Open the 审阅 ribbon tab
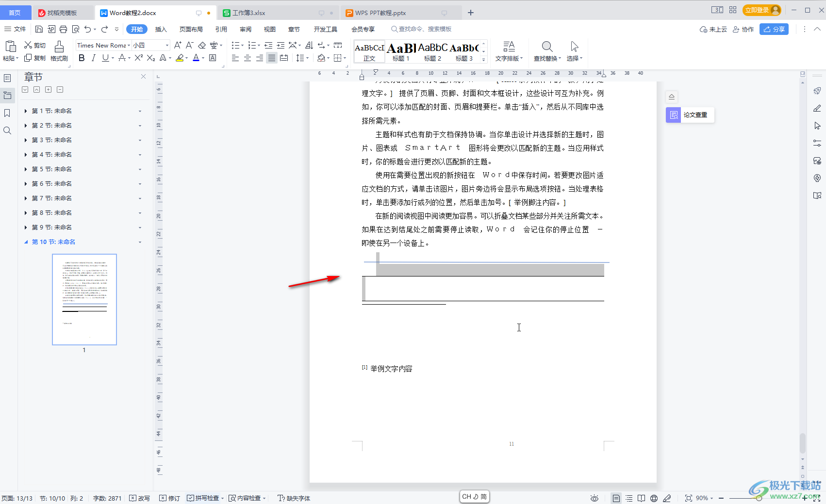 tap(246, 29)
